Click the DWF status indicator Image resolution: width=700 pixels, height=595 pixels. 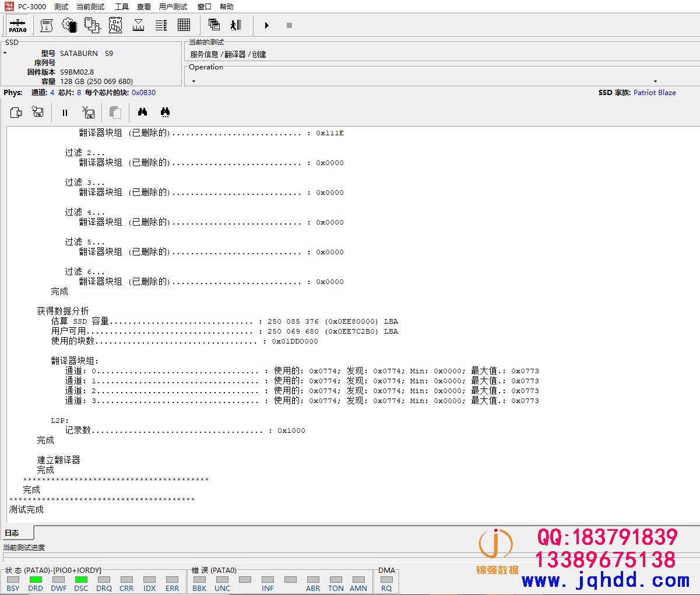click(x=59, y=580)
